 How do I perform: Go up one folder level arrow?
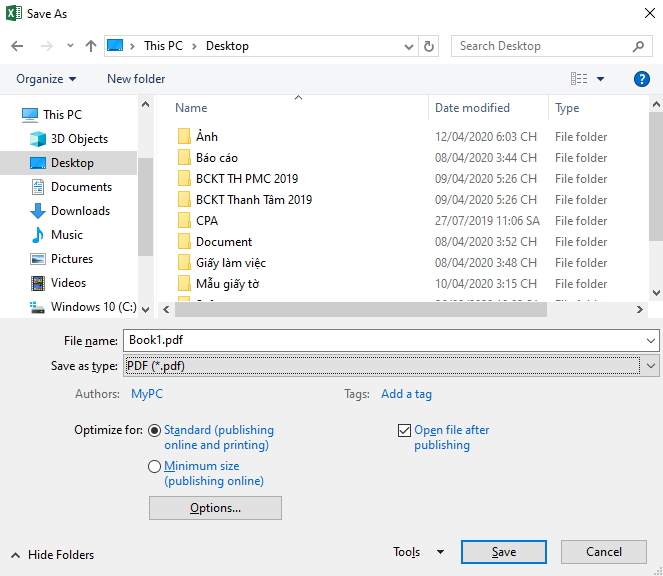90,46
